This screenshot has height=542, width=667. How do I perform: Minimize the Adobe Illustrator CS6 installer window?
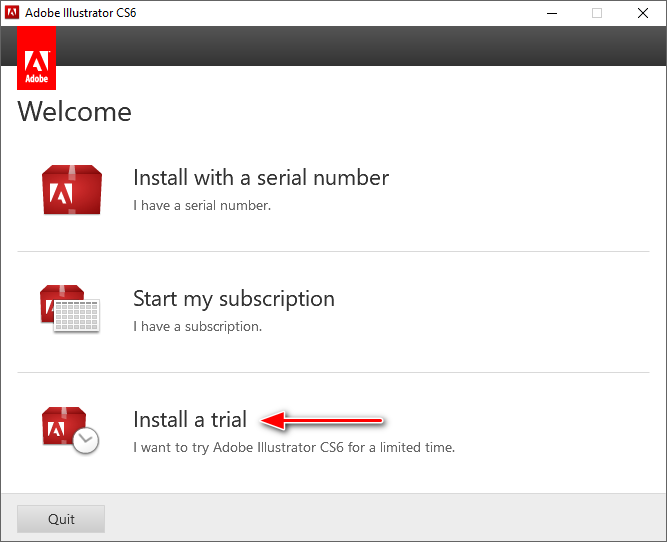551,13
